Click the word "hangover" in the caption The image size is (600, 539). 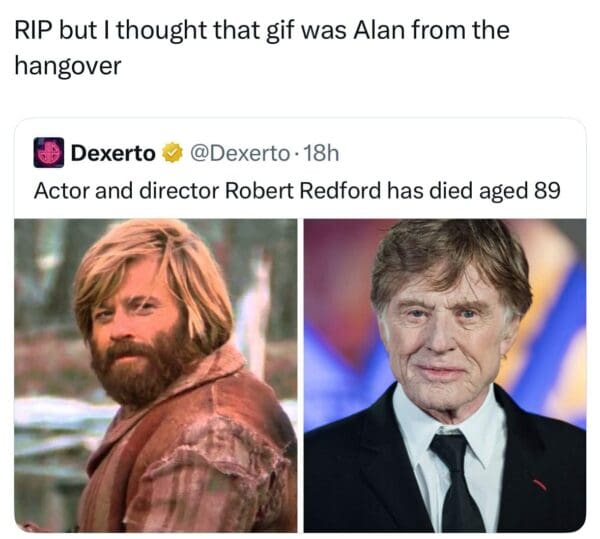click(68, 66)
